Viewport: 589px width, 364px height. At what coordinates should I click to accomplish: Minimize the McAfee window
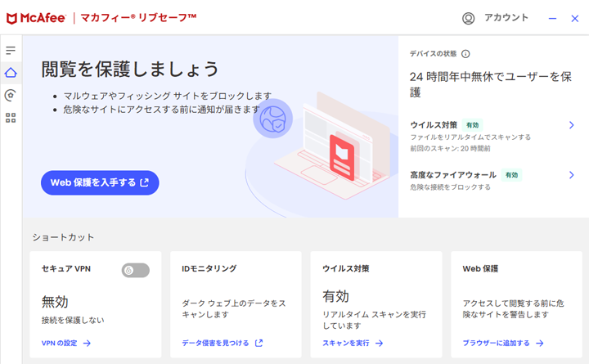(552, 19)
